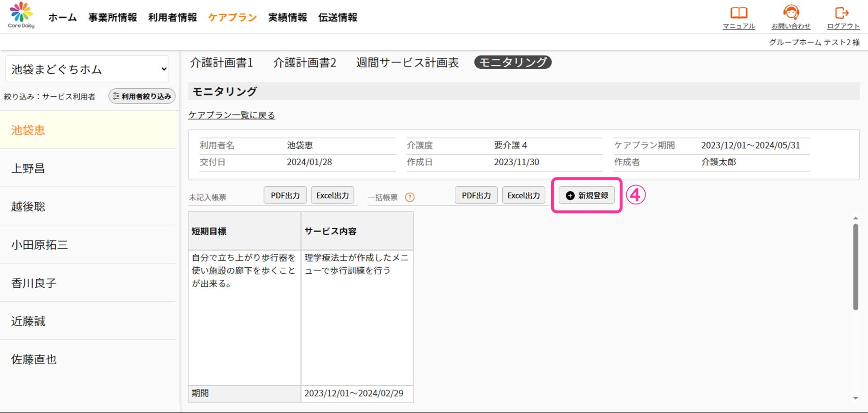868x413 pixels.
Task: Select user 上野昌 from list
Action: click(28, 168)
